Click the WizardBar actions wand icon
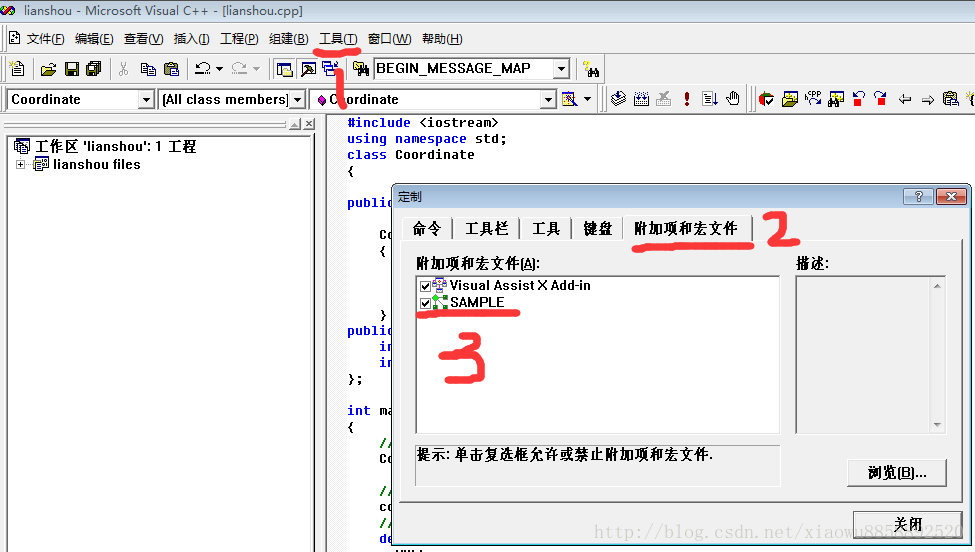The height and width of the screenshot is (552, 975). coord(569,99)
